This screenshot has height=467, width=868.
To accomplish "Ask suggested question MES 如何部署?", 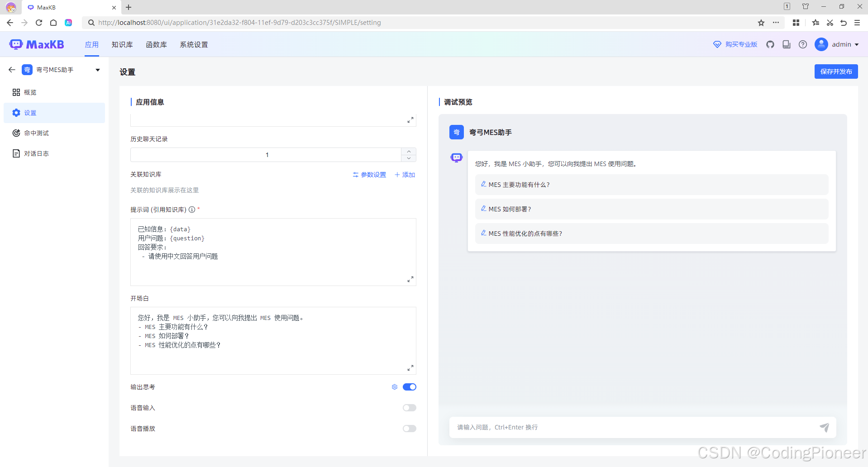I will 652,209.
